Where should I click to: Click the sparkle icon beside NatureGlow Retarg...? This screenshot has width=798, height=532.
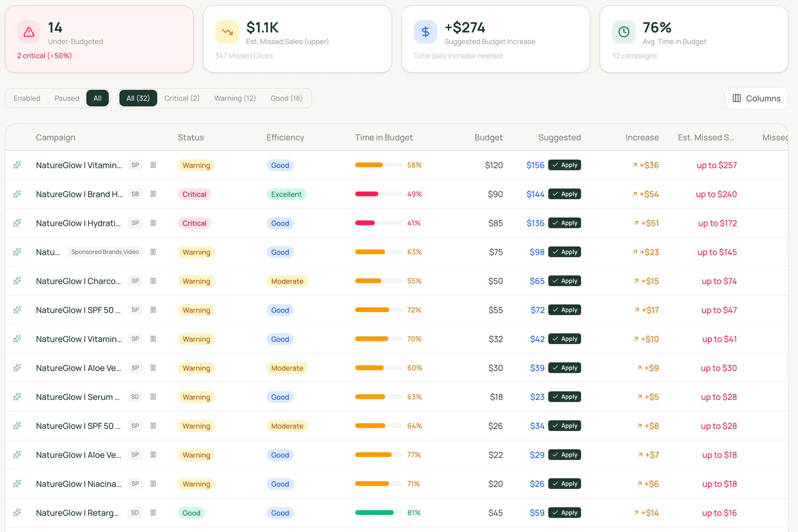pos(17,512)
